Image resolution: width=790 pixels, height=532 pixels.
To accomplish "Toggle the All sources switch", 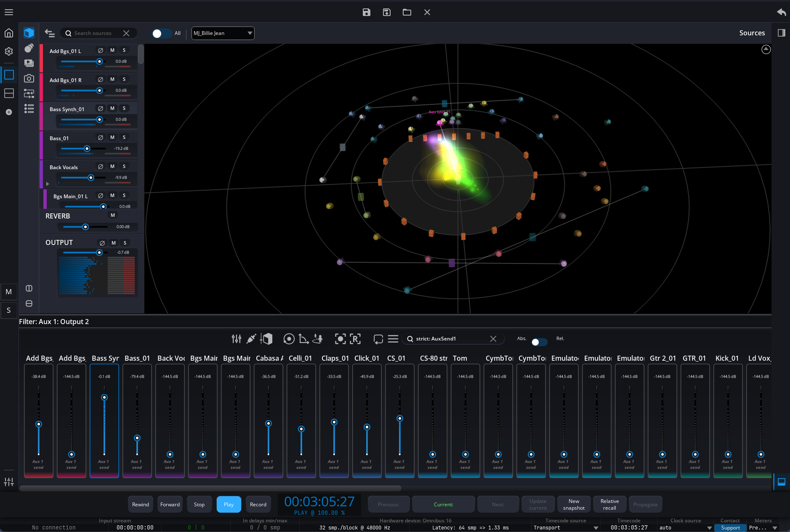I will pos(162,33).
